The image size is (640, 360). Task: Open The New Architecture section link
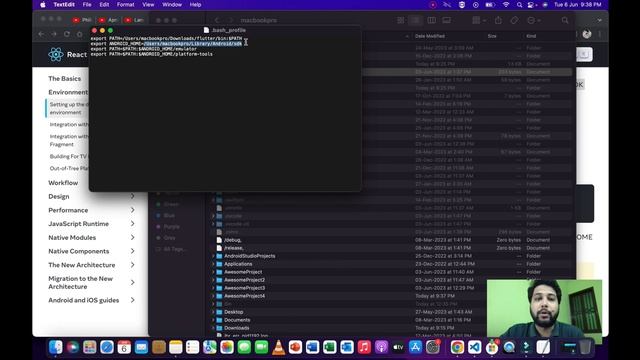82,265
